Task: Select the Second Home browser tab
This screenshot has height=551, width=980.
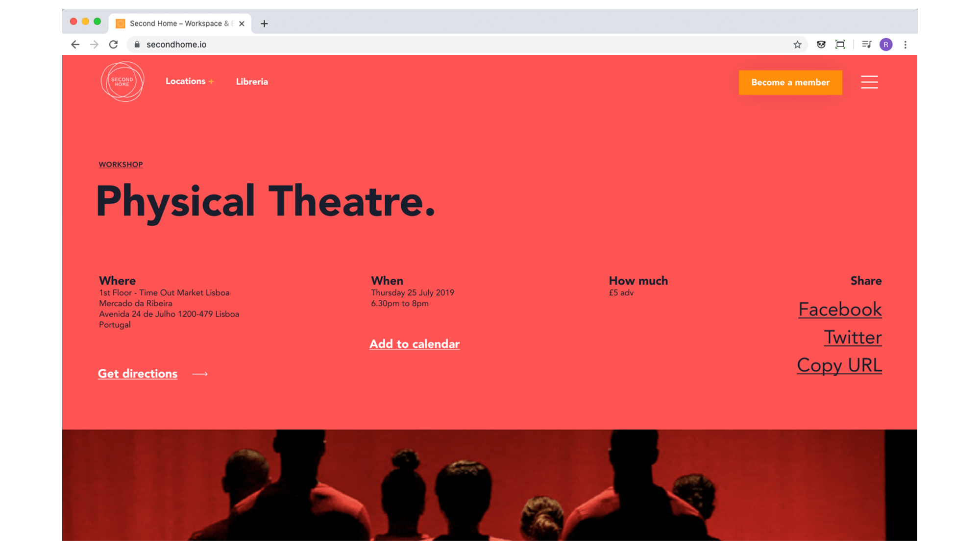Action: [x=179, y=24]
